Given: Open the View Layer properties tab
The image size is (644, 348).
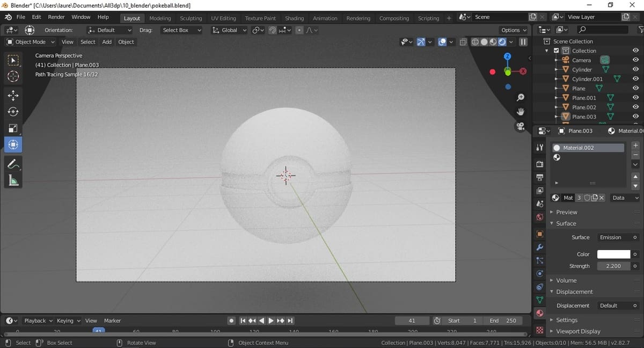Looking at the screenshot, I should (x=540, y=191).
